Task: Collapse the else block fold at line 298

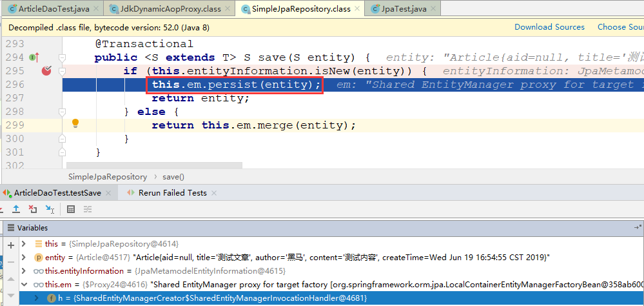Action: (62, 112)
